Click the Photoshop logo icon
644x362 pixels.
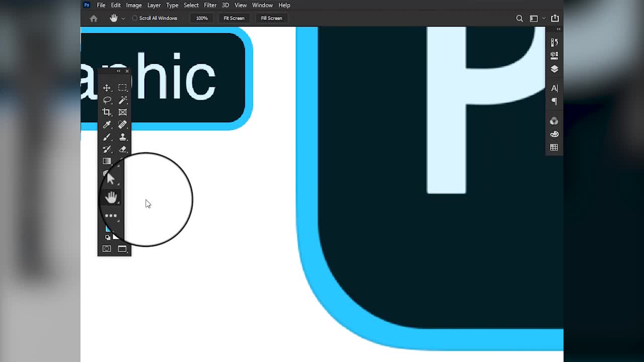click(87, 5)
